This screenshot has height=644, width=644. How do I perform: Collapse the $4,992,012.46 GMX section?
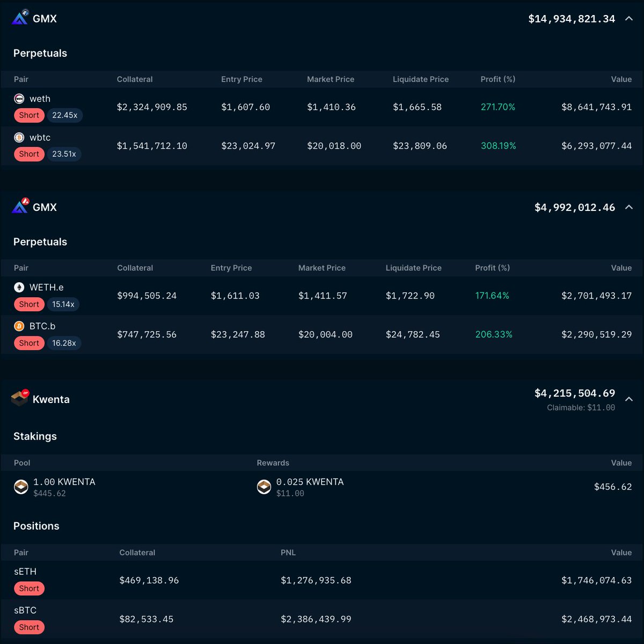point(629,207)
